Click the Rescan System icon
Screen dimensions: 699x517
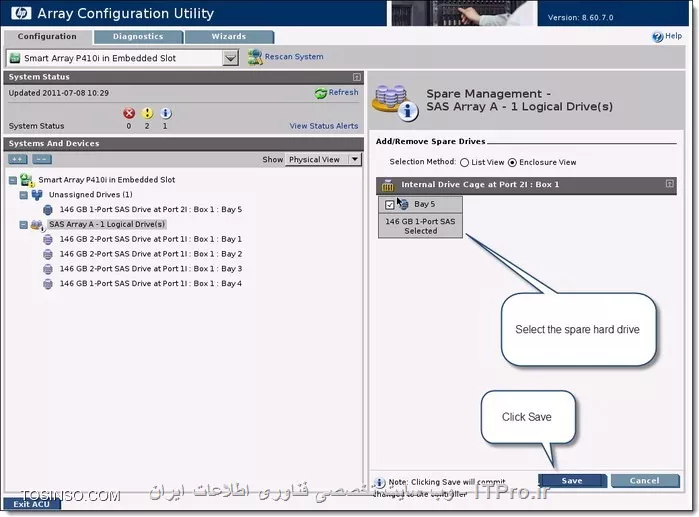point(255,57)
